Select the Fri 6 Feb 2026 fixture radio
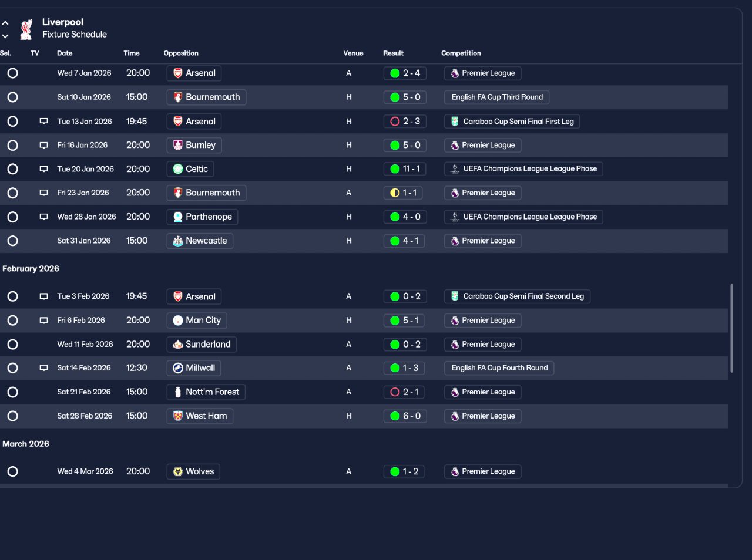Image resolution: width=752 pixels, height=560 pixels. click(12, 321)
